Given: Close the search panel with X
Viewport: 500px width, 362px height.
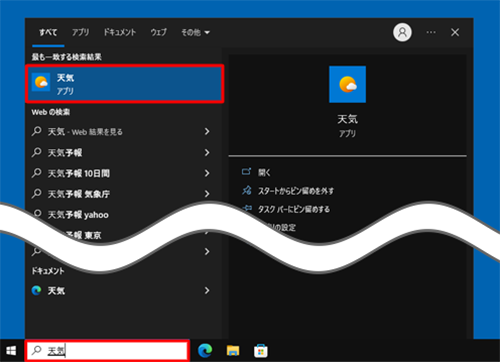Looking at the screenshot, I should pos(455,32).
